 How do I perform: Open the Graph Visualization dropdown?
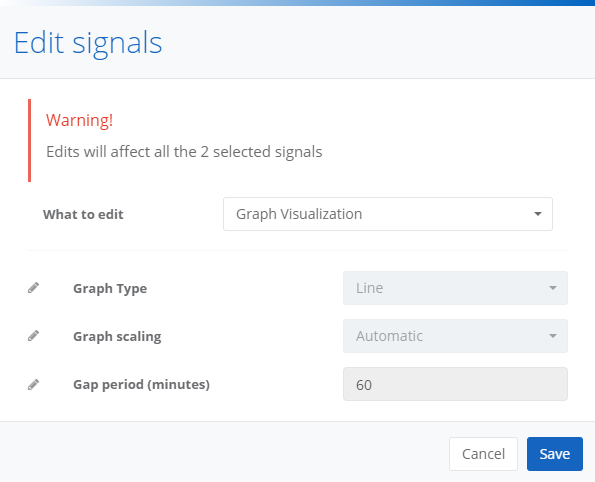(388, 214)
